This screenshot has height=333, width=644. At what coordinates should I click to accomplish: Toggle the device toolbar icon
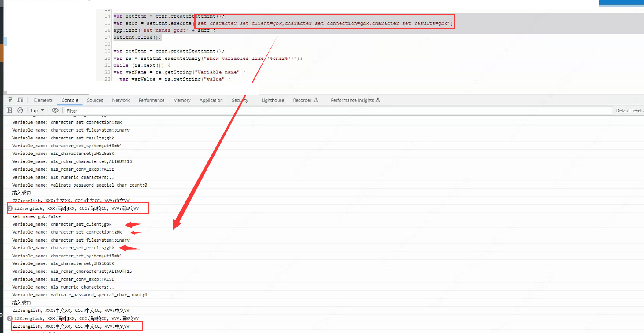[x=20, y=100]
